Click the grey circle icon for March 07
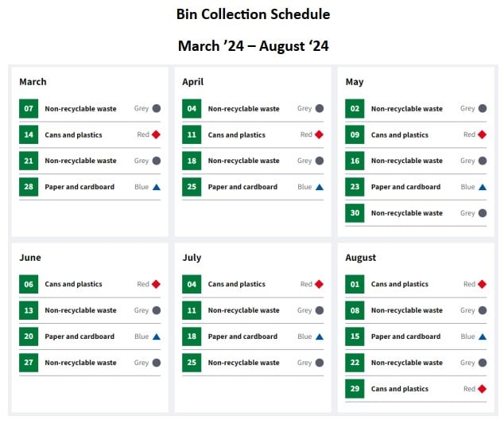Screen dimensions: 504x424 pos(157,108)
